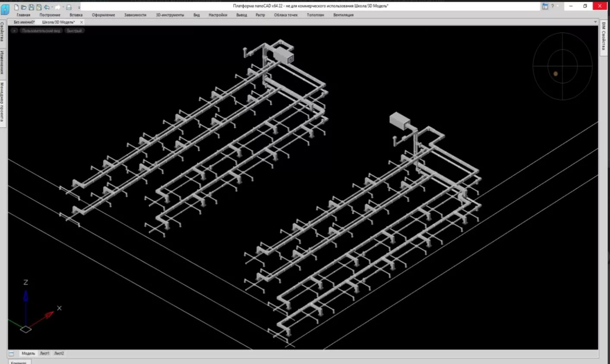This screenshot has height=364, width=610.
Task: Switch to the Лист1 layout tab
Action: coord(44,353)
